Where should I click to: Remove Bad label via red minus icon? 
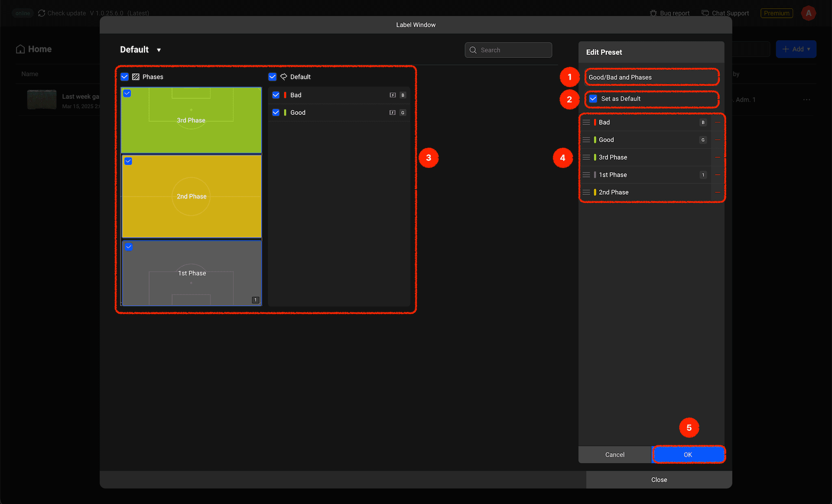[718, 123]
